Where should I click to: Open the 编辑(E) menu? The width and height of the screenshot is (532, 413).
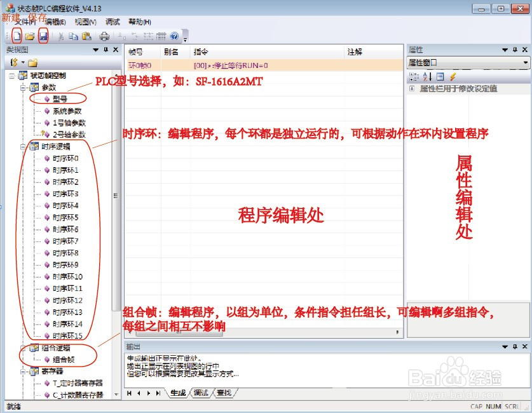point(55,22)
